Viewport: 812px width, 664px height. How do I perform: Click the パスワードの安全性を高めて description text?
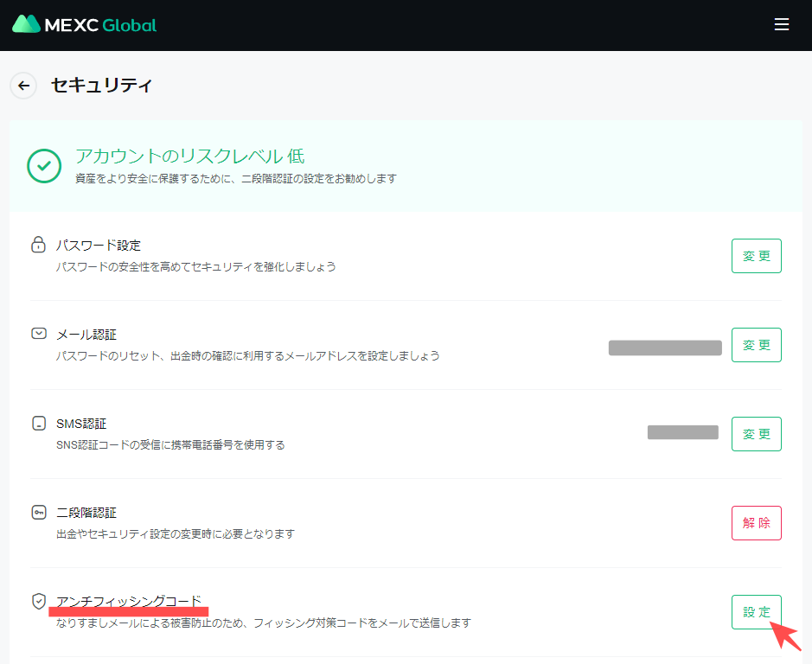point(195,267)
